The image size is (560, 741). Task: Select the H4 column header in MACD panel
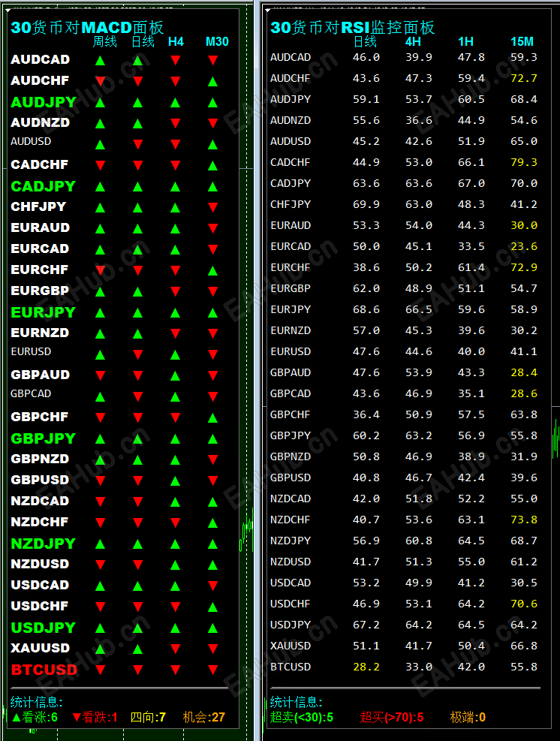176,41
